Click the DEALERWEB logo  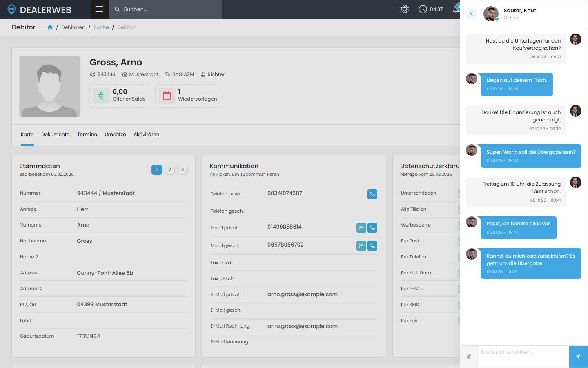[x=39, y=9]
